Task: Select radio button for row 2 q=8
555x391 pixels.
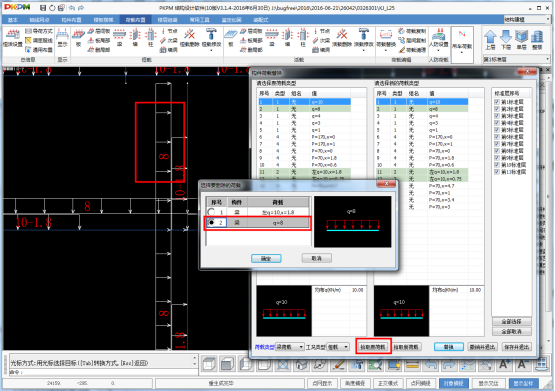Action: [211, 223]
